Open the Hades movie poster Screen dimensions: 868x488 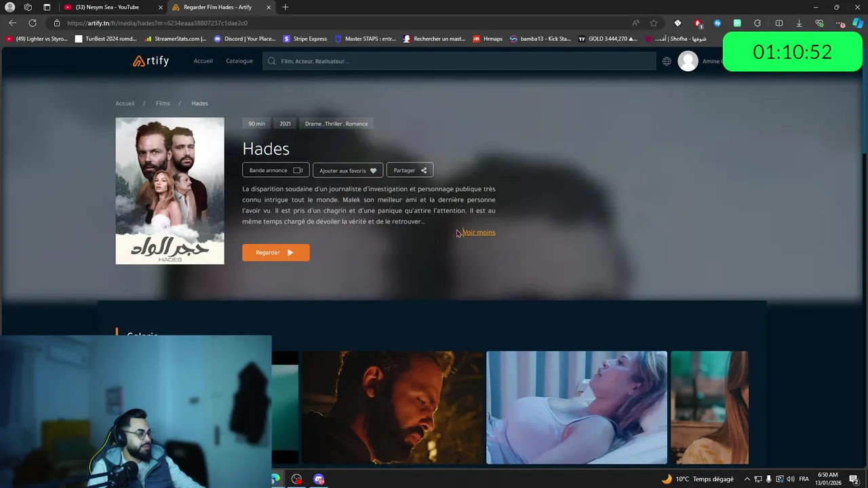[x=170, y=191]
